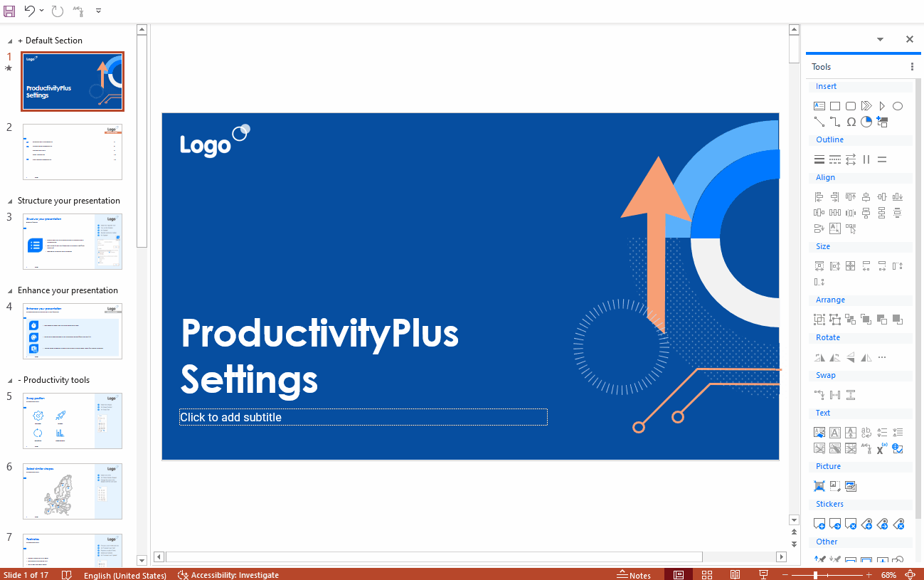Image resolution: width=924 pixels, height=580 pixels.
Task: Collapse the Productivity tools section
Action: pyautogui.click(x=9, y=379)
